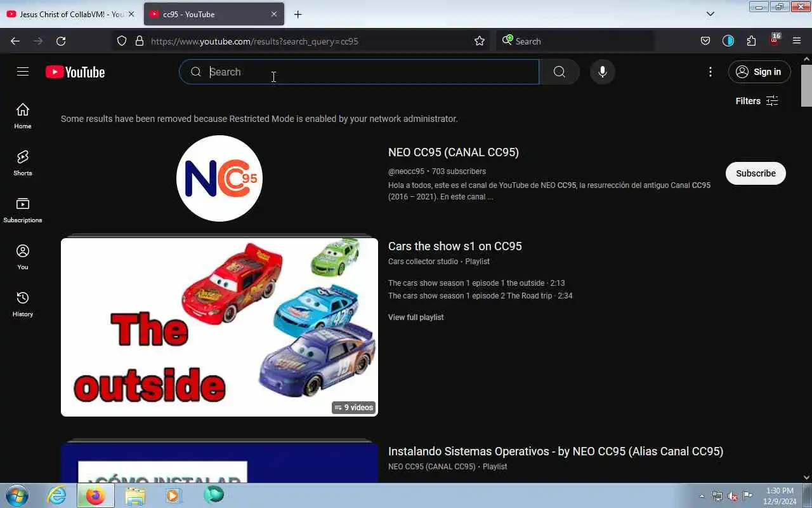Click the uBlock extension icon with badge

(x=774, y=40)
